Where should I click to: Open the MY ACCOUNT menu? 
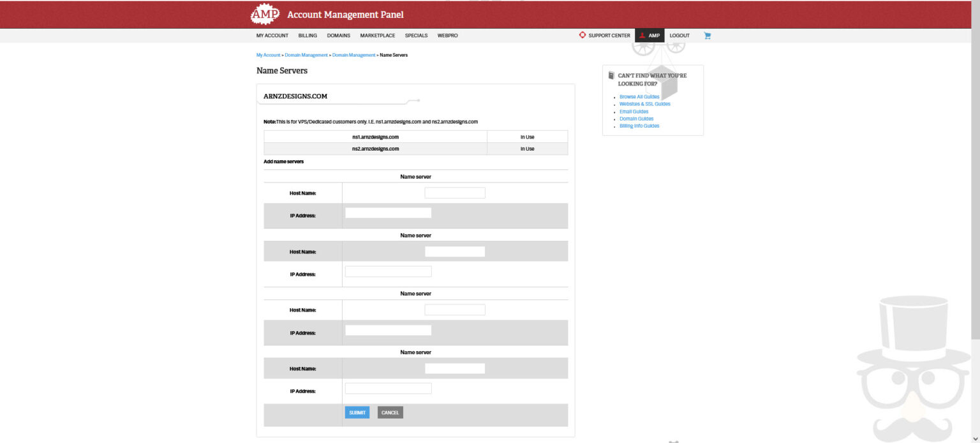pos(272,35)
